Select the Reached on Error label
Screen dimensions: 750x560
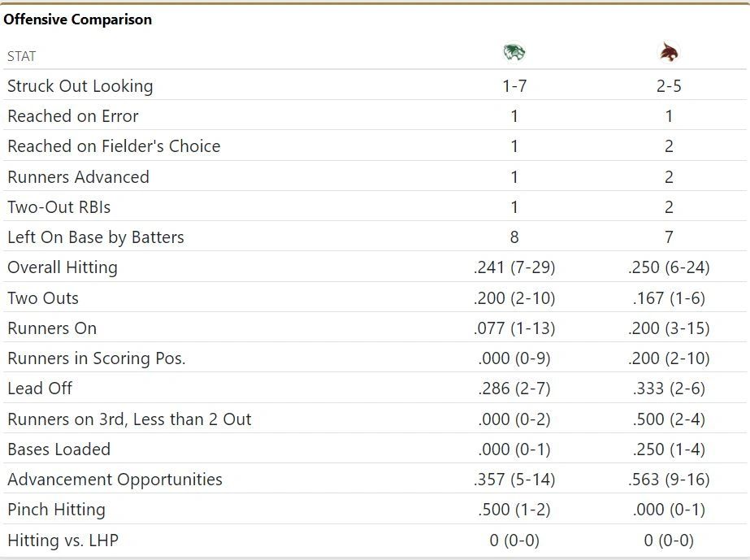tap(73, 116)
